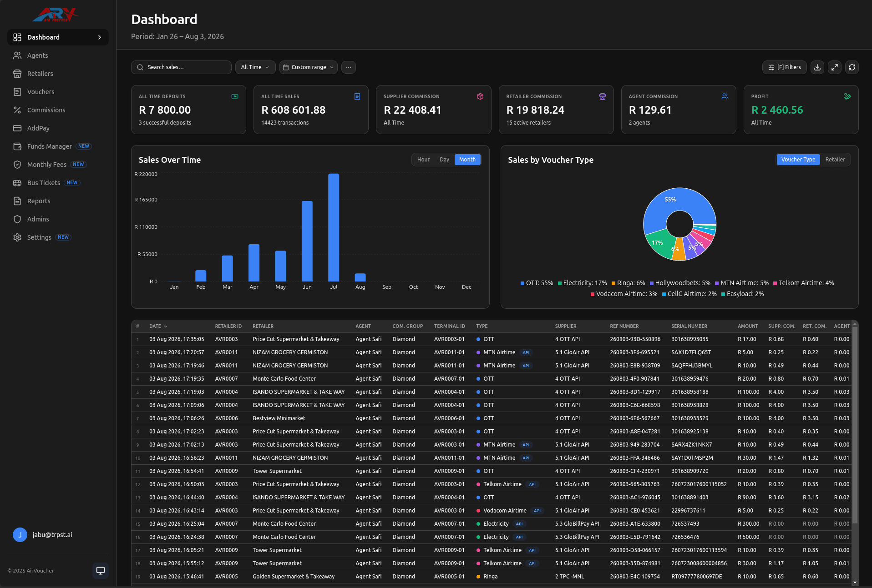
Task: Click the table vertical scrollbar
Action: (855, 425)
